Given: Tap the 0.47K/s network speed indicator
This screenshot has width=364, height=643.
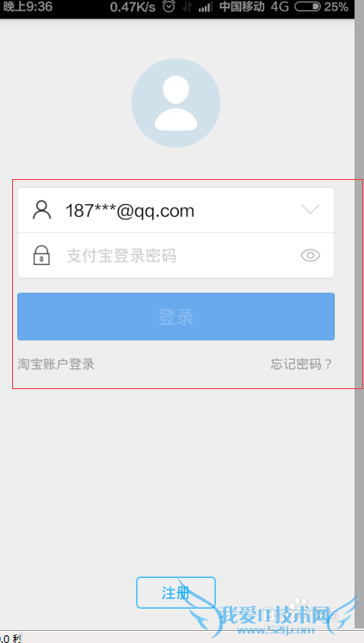Looking at the screenshot, I should click(x=133, y=7).
